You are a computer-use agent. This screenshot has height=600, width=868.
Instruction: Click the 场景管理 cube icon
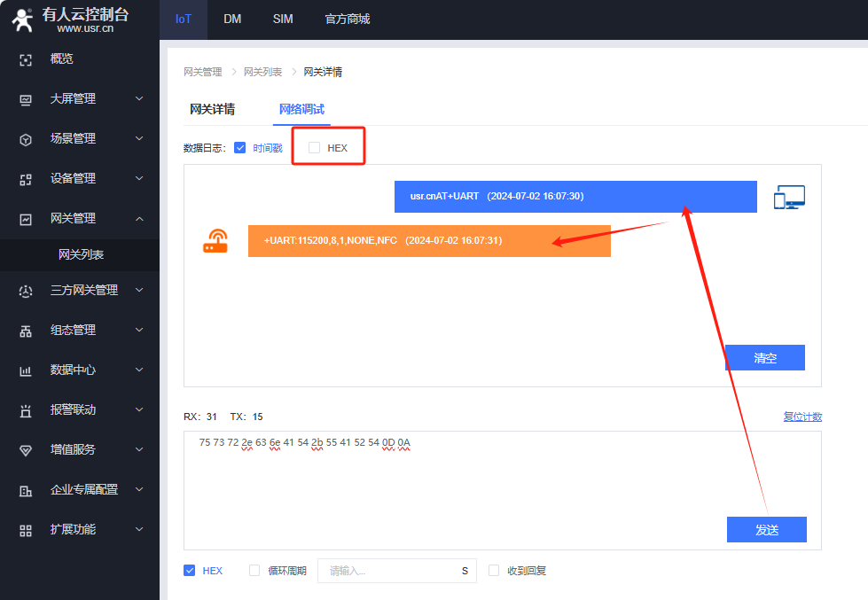coord(26,139)
